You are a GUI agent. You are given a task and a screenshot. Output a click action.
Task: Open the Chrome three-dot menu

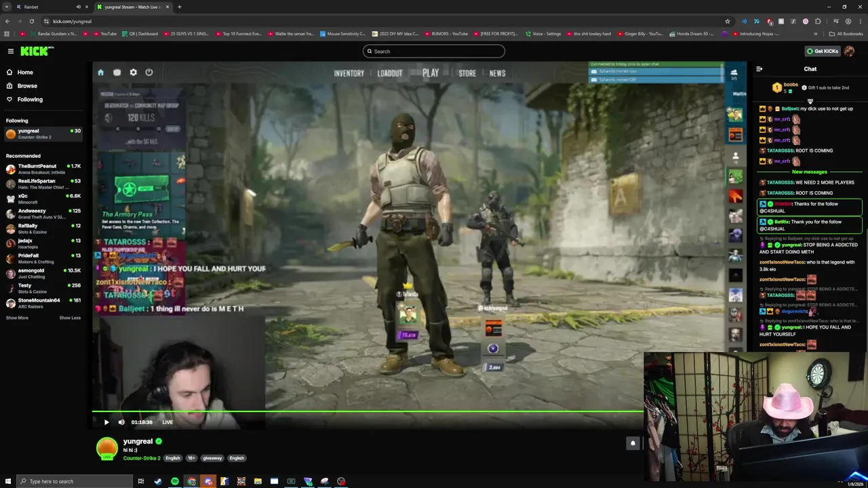tap(861, 21)
